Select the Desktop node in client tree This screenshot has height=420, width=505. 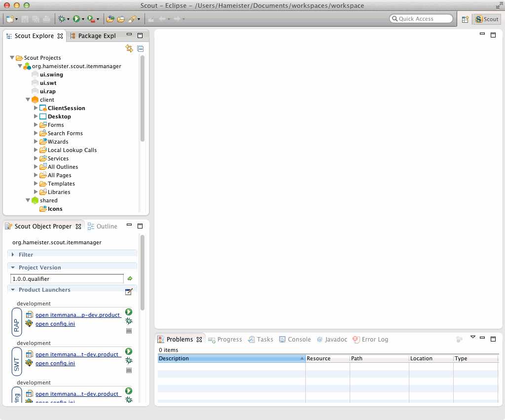(59, 116)
